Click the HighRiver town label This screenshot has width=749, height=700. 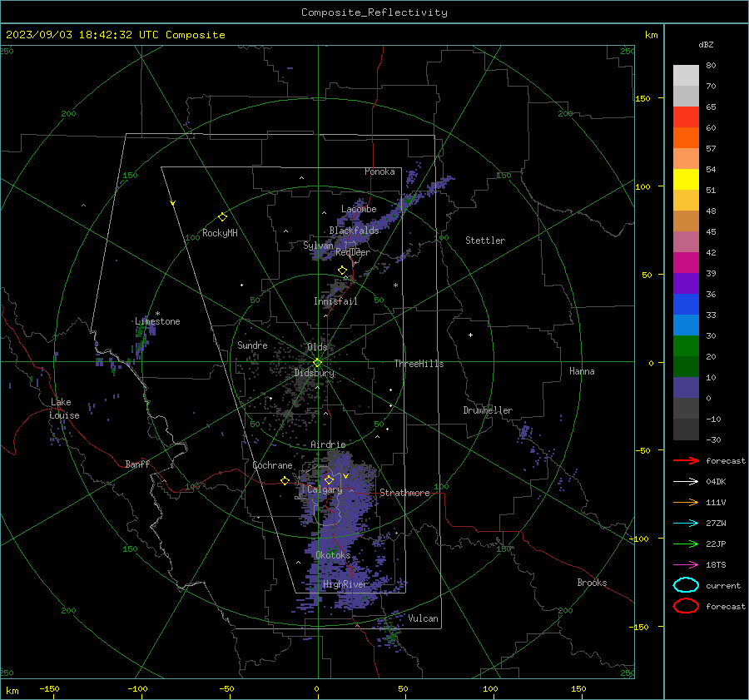345,584
